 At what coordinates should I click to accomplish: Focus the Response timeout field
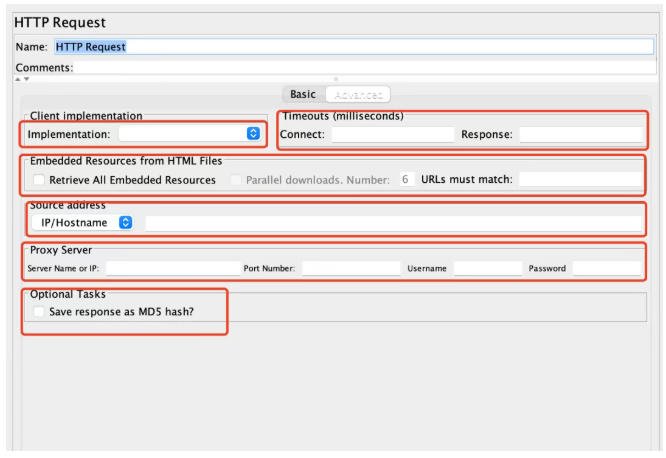pos(581,134)
